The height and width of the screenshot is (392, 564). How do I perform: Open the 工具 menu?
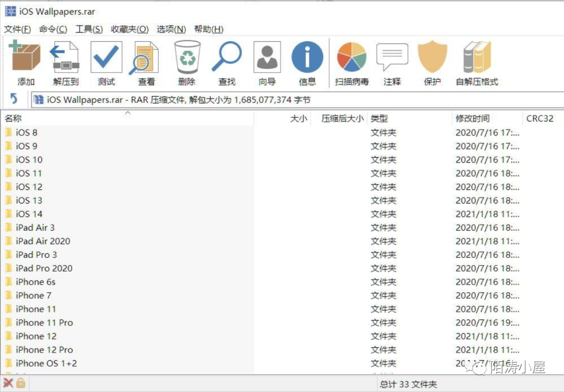[88, 29]
